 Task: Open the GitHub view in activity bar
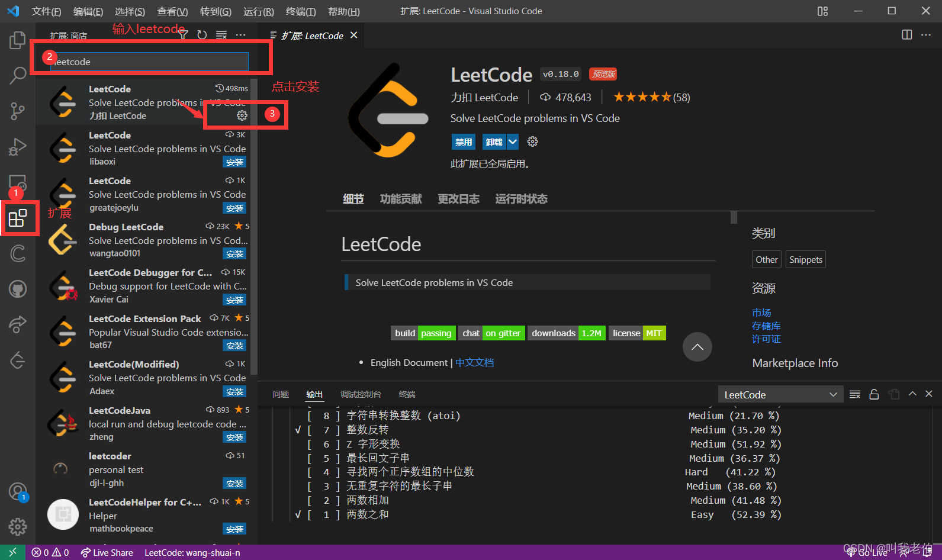pyautogui.click(x=18, y=289)
